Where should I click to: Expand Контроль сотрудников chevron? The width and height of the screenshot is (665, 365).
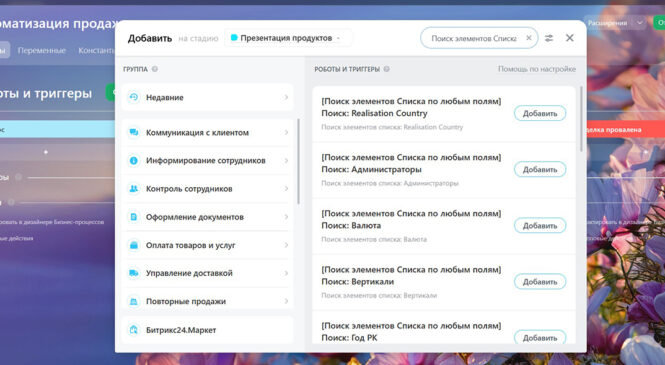(286, 189)
